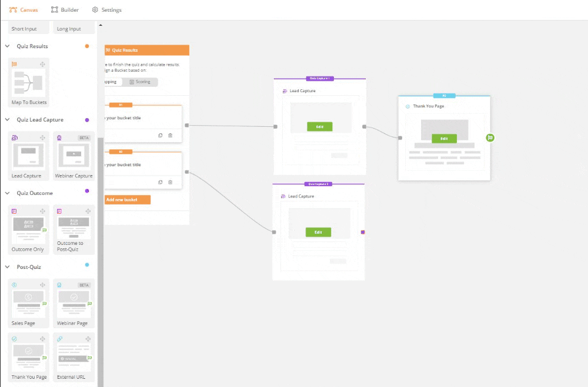Delete the first bucket
588x387 pixels.
[x=171, y=135]
